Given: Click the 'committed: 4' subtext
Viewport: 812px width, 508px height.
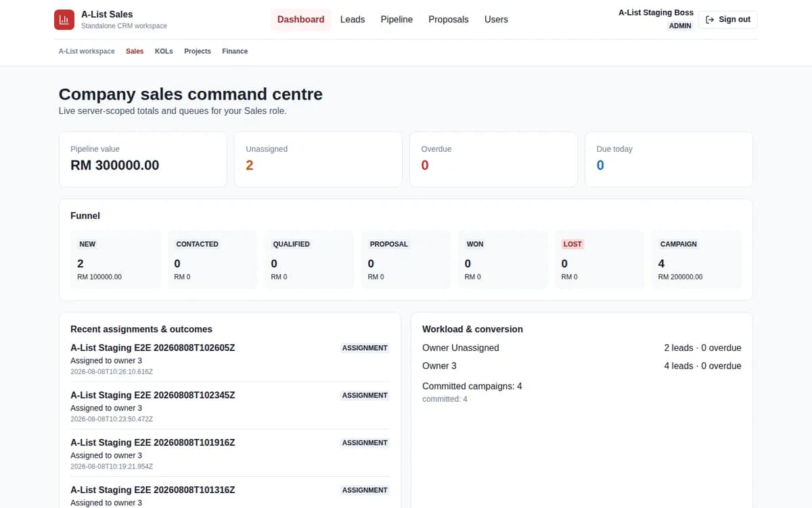Looking at the screenshot, I should 445,400.
